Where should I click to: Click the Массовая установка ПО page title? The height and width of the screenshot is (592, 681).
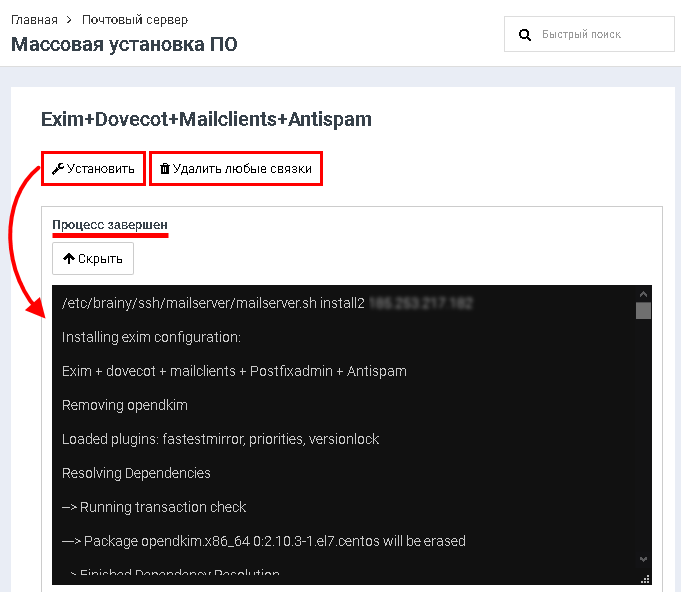pyautogui.click(x=124, y=44)
